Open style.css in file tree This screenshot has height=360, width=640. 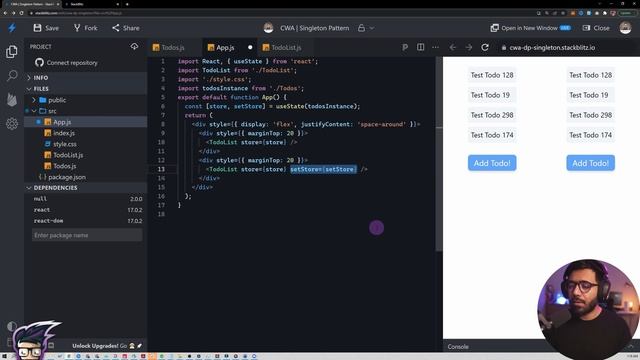click(x=86, y=144)
